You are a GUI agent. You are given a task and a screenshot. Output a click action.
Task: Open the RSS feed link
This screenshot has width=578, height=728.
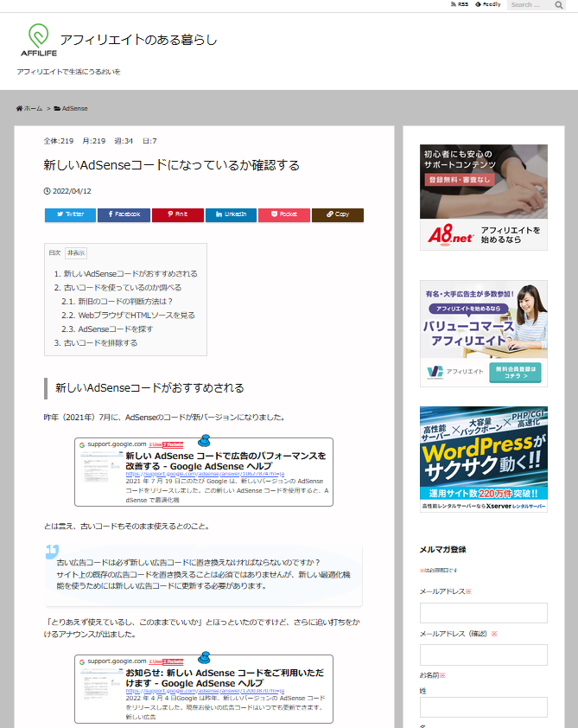(460, 4)
